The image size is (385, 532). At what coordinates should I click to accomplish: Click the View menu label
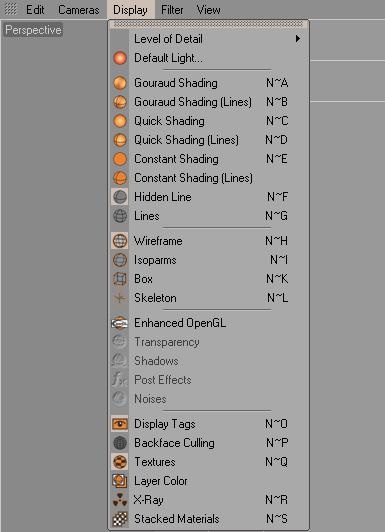[x=208, y=10]
